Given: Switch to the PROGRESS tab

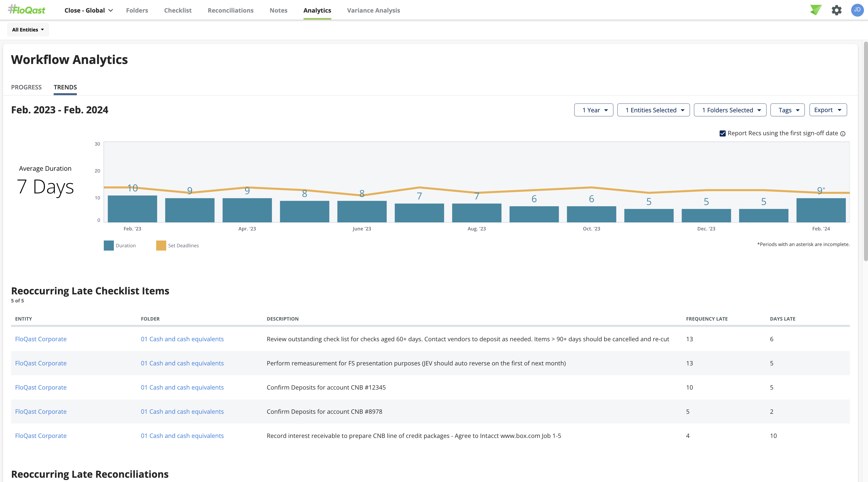Looking at the screenshot, I should pyautogui.click(x=26, y=87).
